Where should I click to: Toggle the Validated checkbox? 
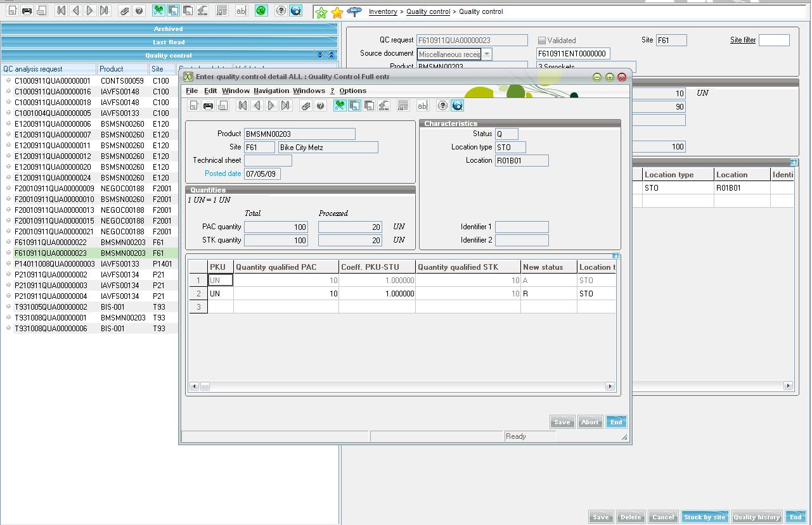point(542,40)
